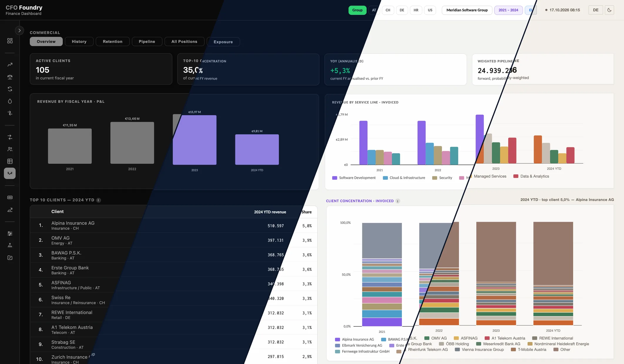Toggle the OMV AG legend entry

[x=435, y=338]
